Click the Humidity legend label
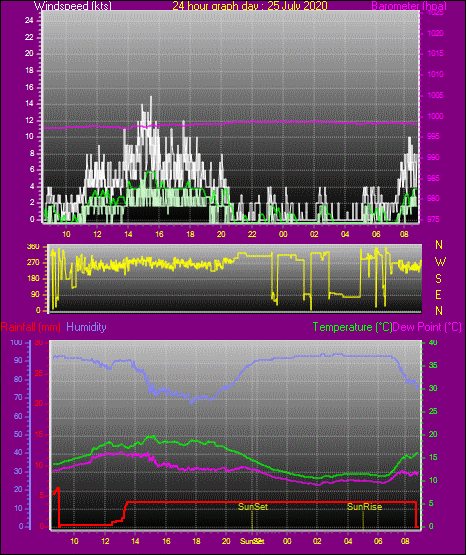This screenshot has height=555, width=466. (x=86, y=327)
